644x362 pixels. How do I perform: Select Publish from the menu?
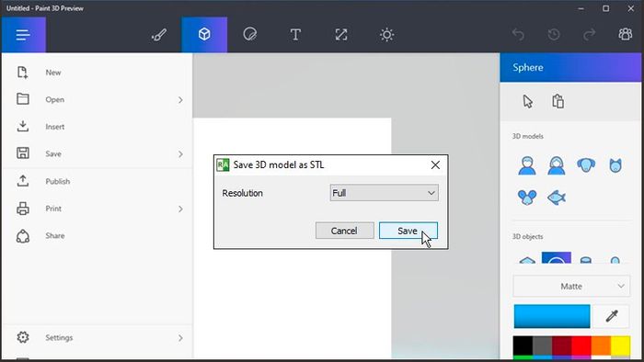point(97,181)
